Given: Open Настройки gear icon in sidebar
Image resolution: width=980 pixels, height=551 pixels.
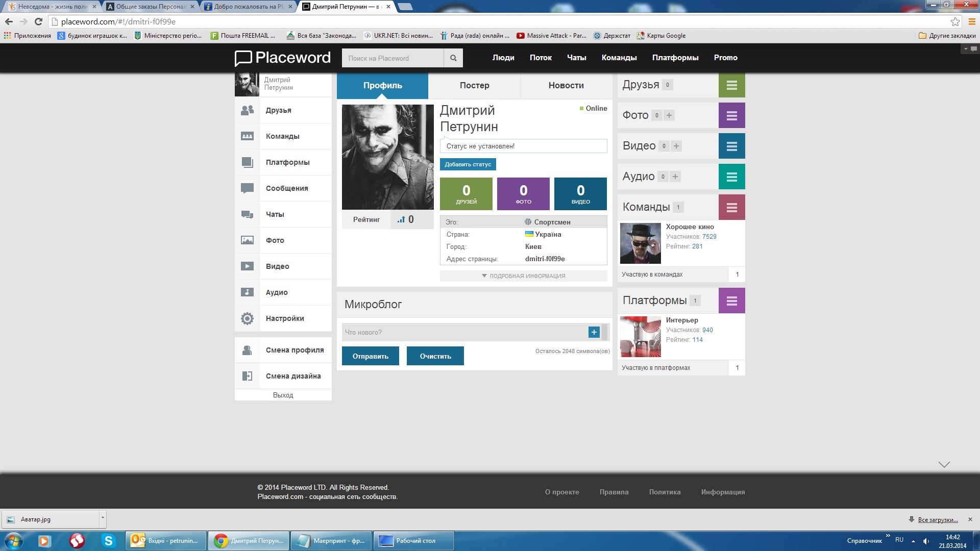Looking at the screenshot, I should 248,318.
